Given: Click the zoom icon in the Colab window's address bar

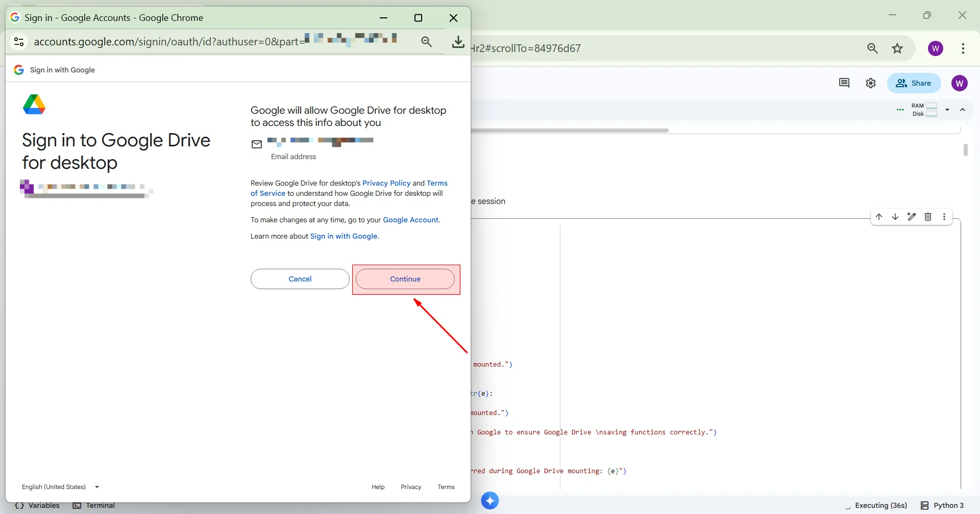Looking at the screenshot, I should point(873,48).
